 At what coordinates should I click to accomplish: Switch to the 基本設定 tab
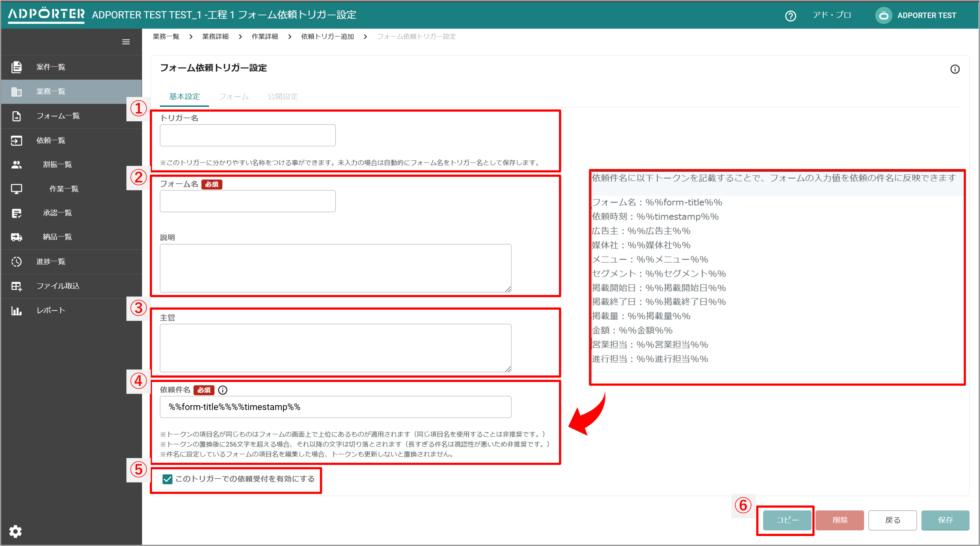pyautogui.click(x=184, y=97)
